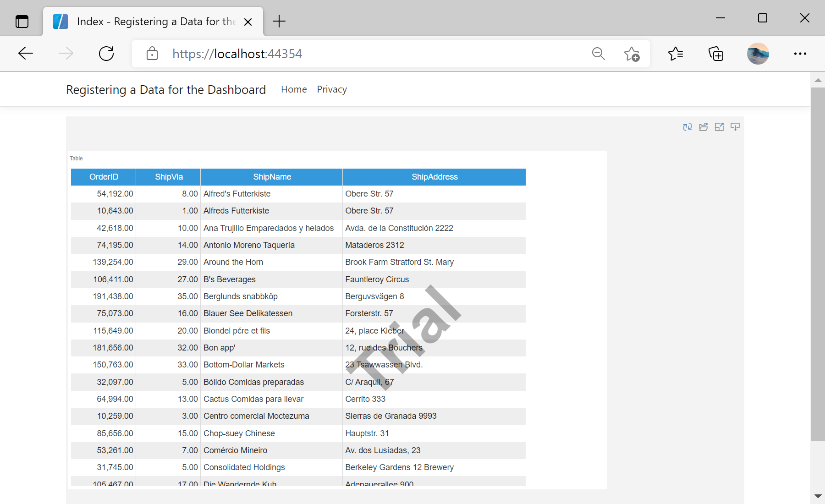Open the Privacy page
Image resolution: width=825 pixels, height=504 pixels.
[331, 89]
